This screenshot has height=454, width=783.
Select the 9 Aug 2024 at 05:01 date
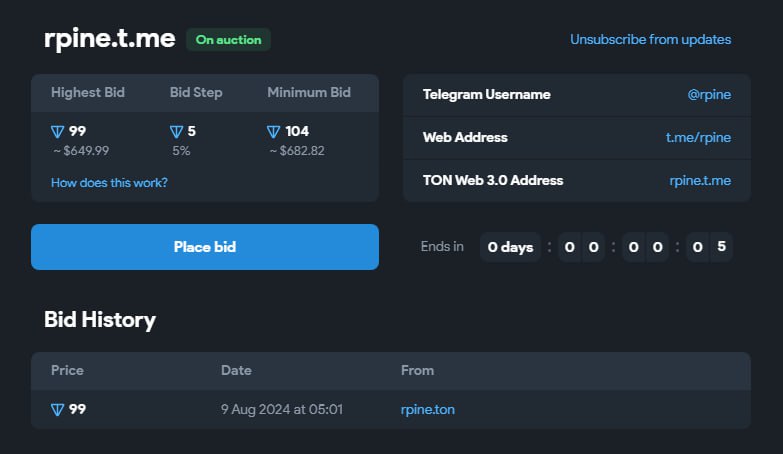coord(281,409)
